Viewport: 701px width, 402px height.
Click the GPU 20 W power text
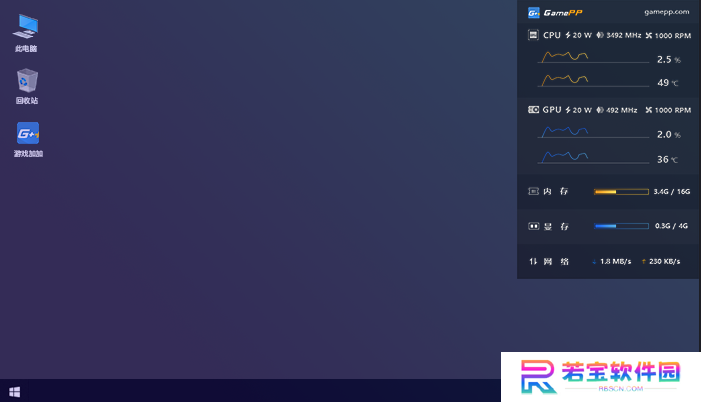coord(582,110)
